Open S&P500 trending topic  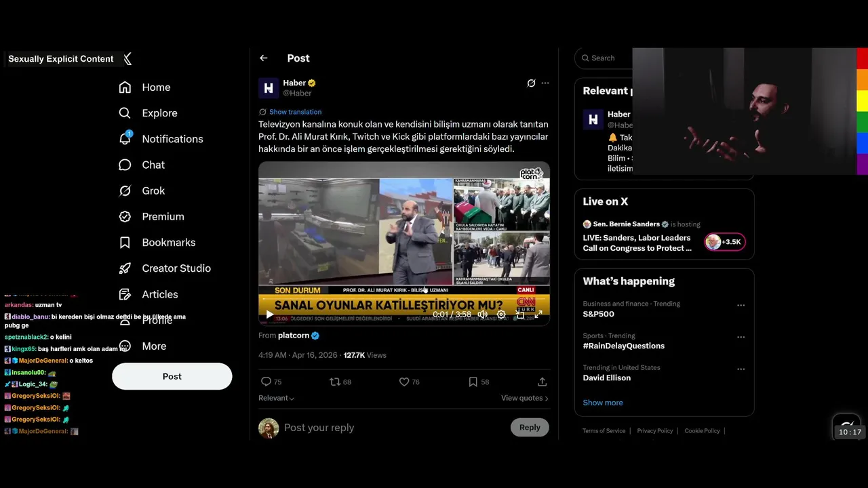pos(598,314)
